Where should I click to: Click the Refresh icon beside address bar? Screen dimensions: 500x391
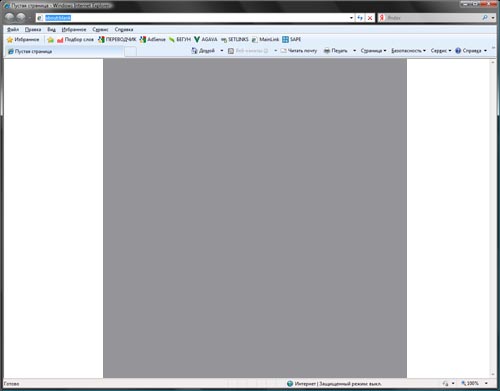(360, 18)
